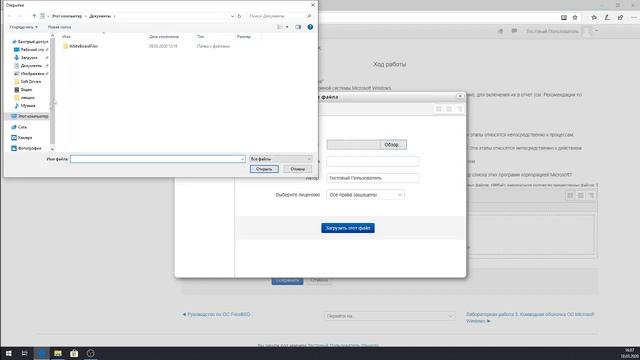640x360 pixels.
Task: Select the Documents folder in sidebar
Action: coord(31,65)
